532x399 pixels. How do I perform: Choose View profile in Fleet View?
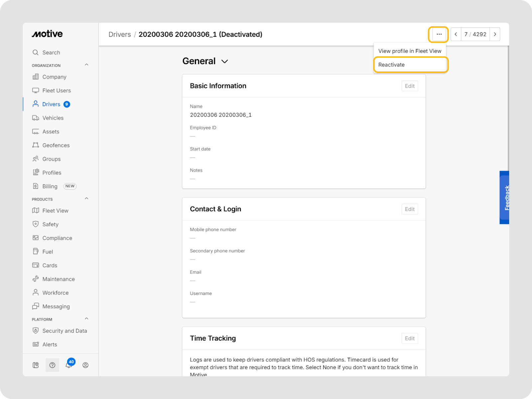(410, 51)
